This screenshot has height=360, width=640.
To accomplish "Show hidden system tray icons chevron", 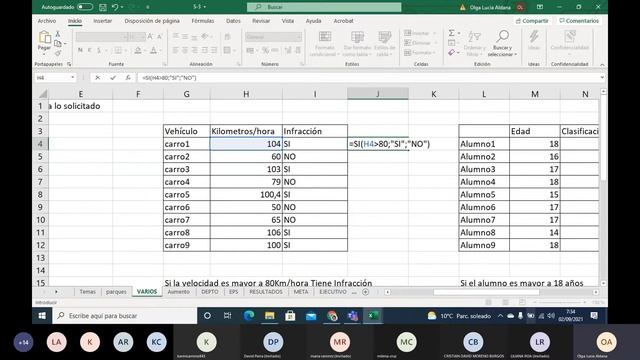I will (x=500, y=316).
